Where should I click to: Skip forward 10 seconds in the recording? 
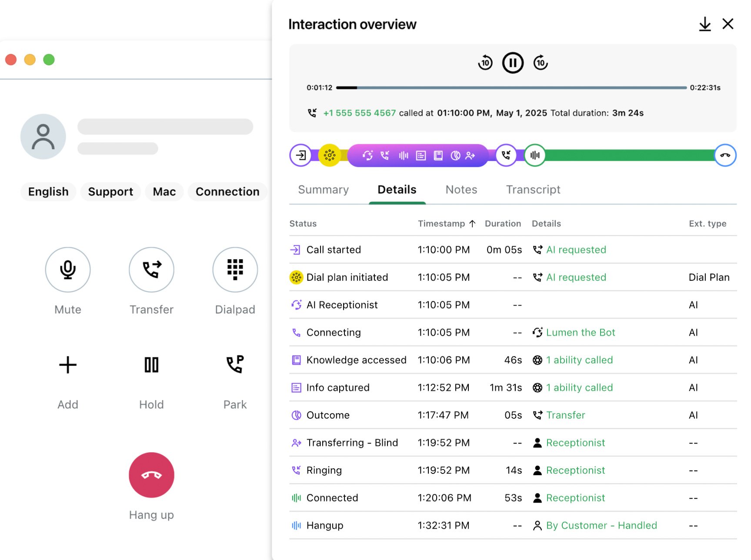click(540, 62)
